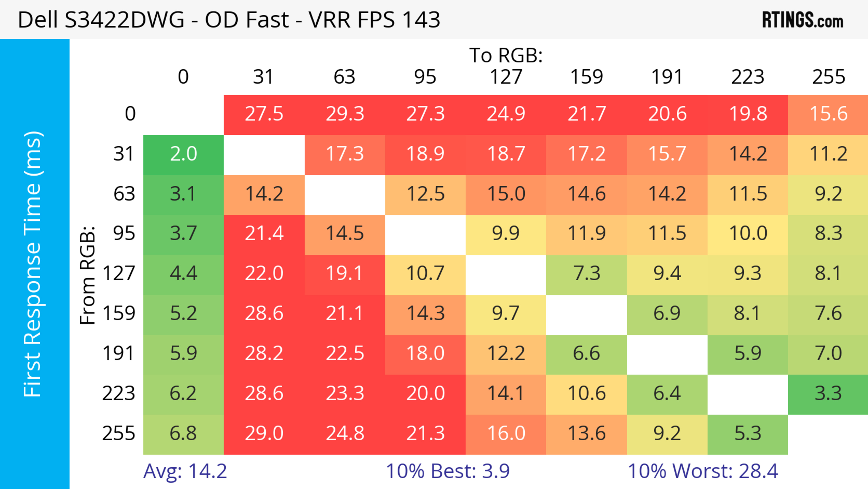The height and width of the screenshot is (489, 868).
Task: Click the blank 0-to-0 transition cell
Action: click(x=183, y=115)
